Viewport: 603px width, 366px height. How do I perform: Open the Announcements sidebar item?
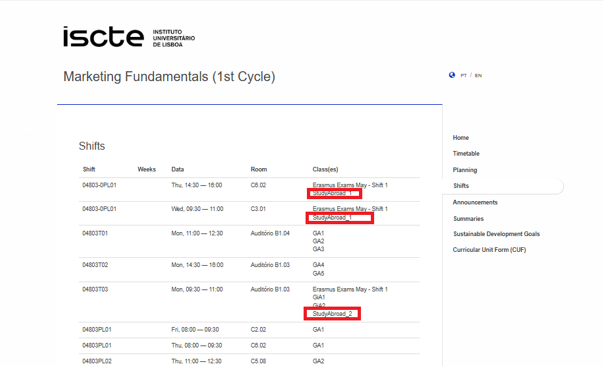[475, 202]
